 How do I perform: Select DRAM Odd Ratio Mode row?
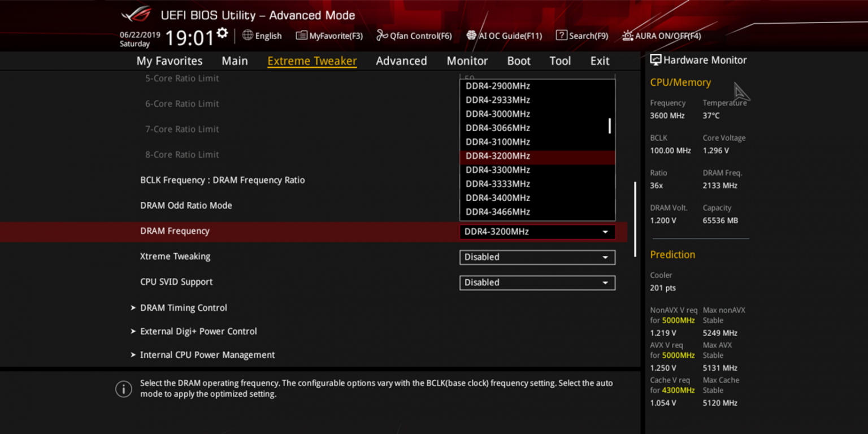coord(314,206)
